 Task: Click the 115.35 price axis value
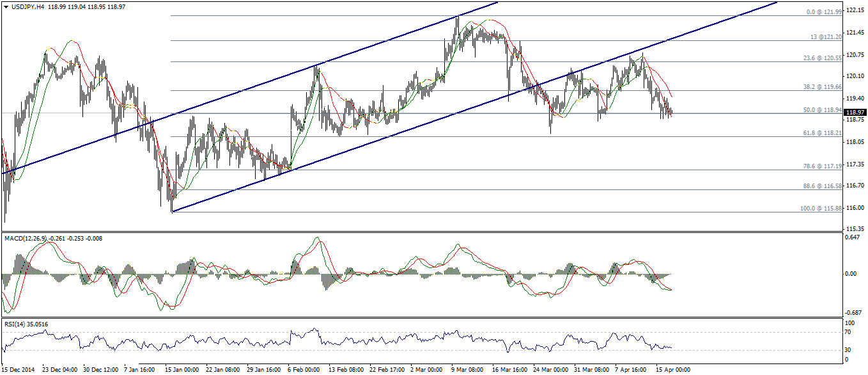coord(855,228)
